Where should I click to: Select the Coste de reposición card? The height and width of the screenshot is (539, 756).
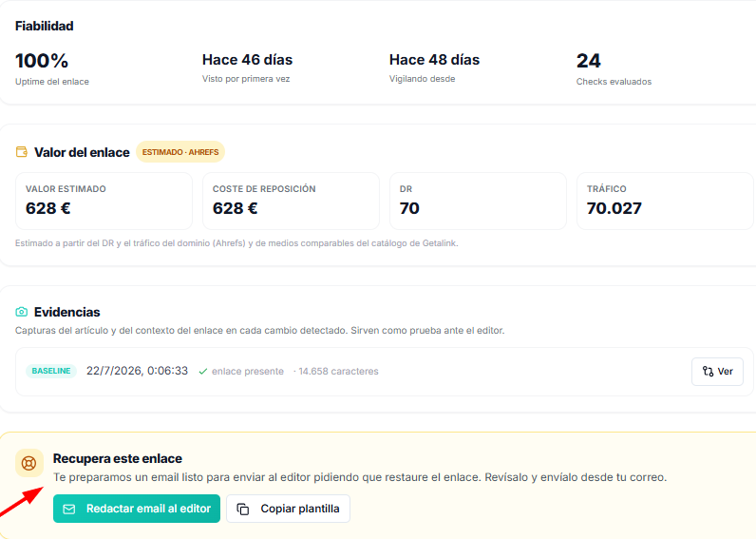[x=291, y=201]
